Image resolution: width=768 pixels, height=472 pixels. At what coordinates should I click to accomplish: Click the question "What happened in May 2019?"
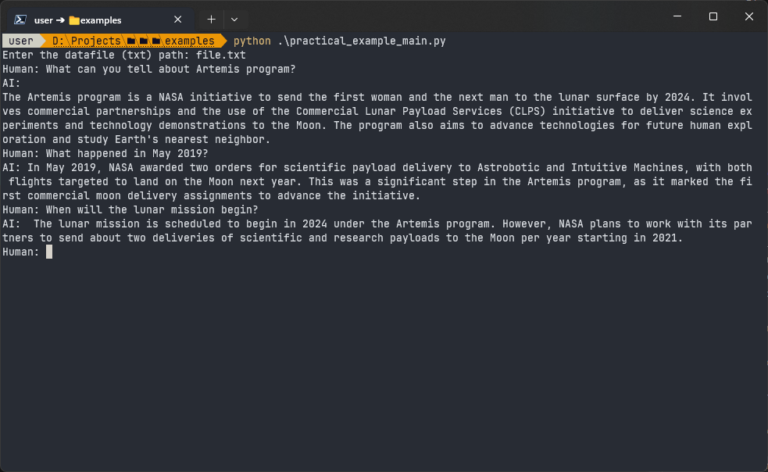(129, 153)
